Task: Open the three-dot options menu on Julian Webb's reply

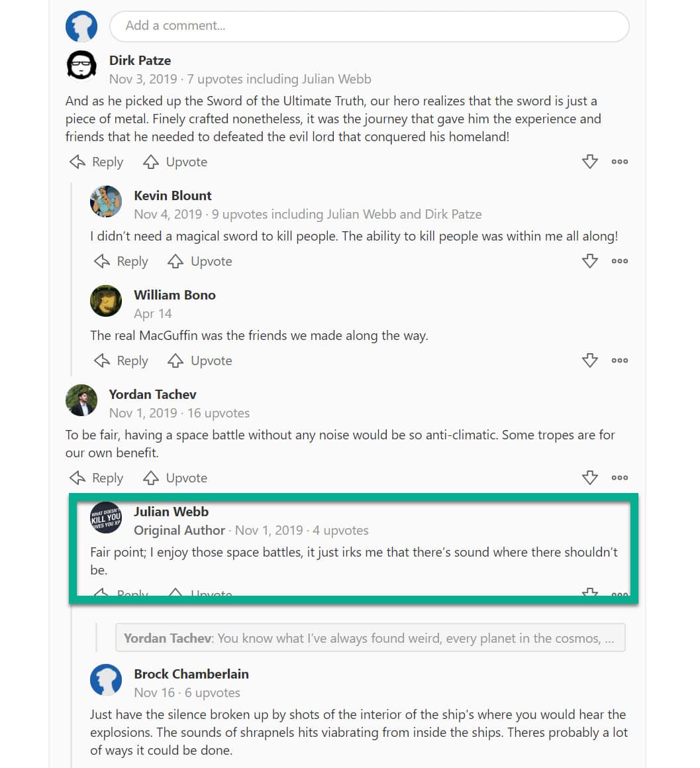Action: pos(619,593)
